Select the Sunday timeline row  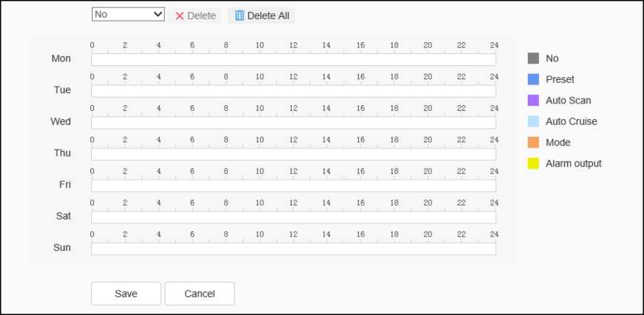point(293,248)
